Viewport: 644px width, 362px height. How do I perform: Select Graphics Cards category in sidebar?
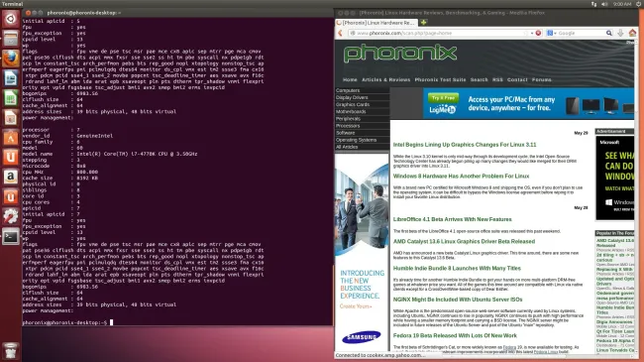(x=362, y=104)
